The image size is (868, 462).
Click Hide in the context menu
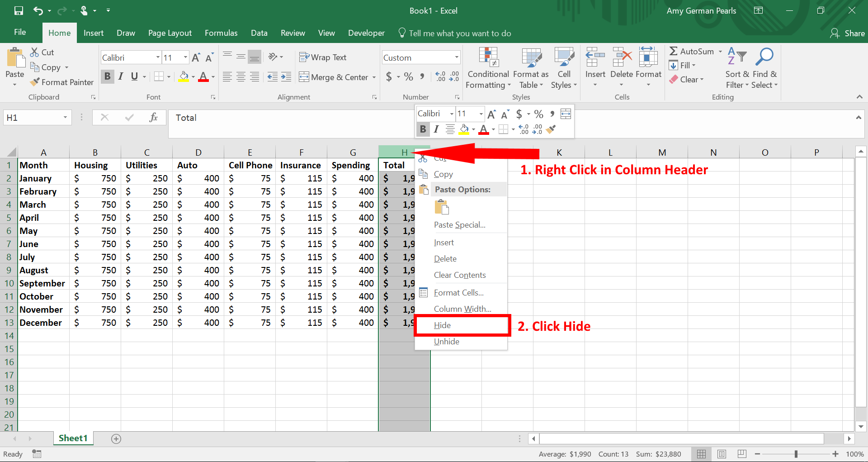[442, 325]
